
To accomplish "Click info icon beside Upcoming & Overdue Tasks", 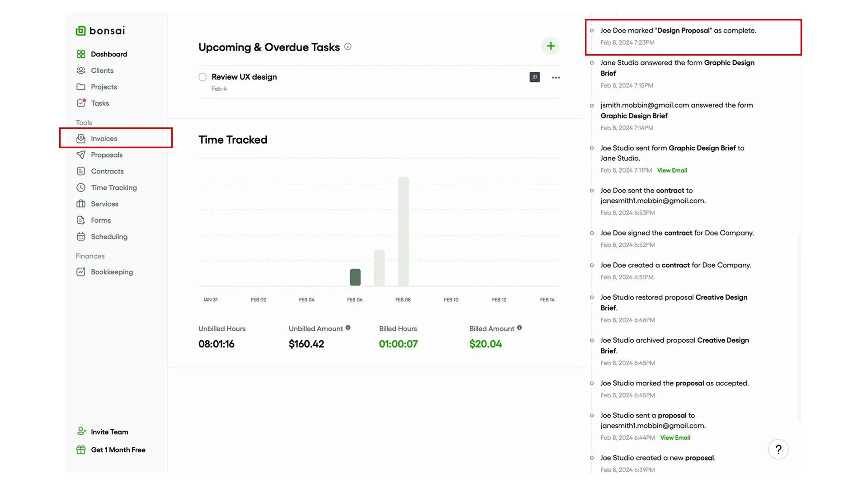I will click(x=348, y=47).
